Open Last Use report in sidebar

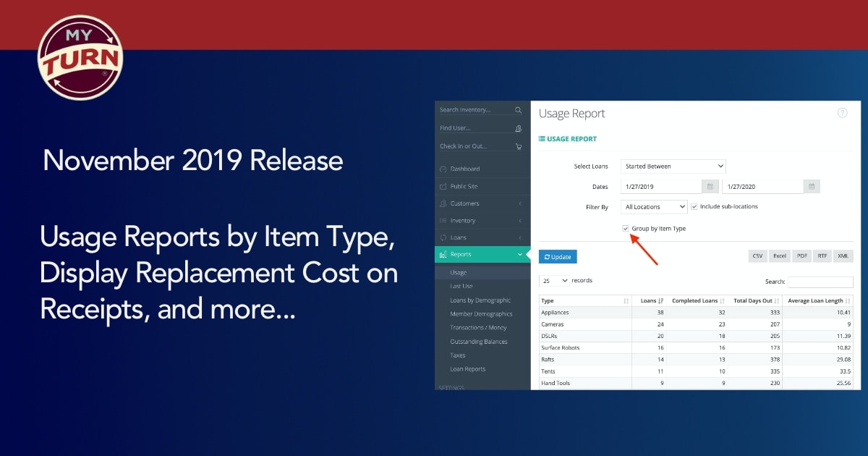point(461,287)
